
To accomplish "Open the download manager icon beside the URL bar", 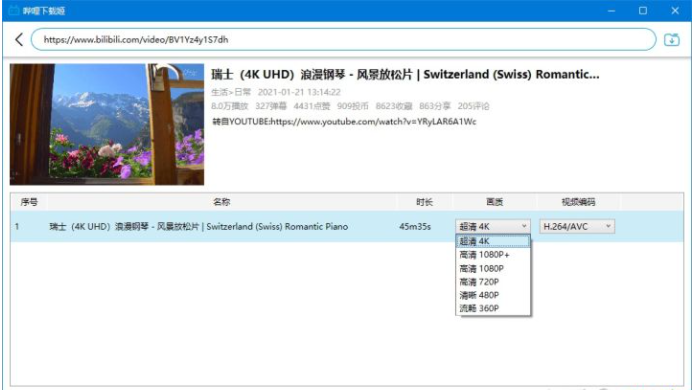I will click(x=672, y=40).
